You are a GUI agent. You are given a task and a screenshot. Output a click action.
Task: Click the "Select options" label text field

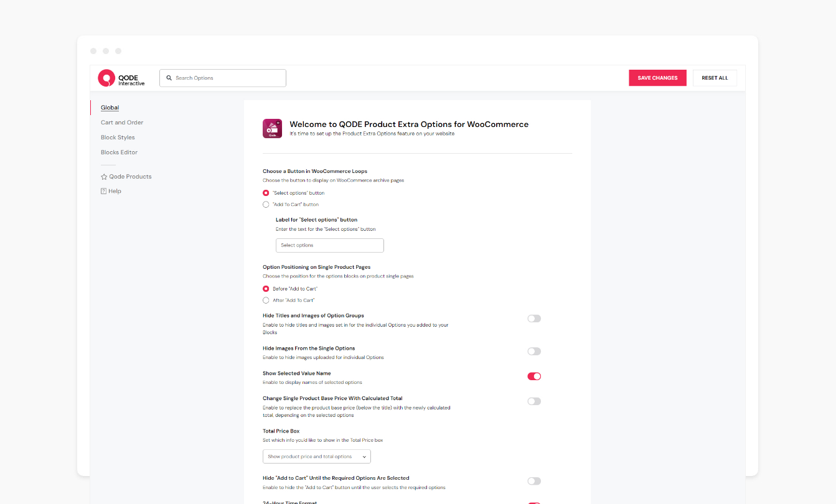(x=330, y=245)
